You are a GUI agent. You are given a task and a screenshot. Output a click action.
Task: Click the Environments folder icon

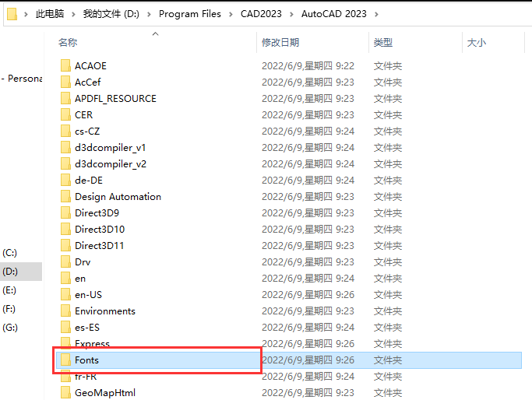coord(65,311)
